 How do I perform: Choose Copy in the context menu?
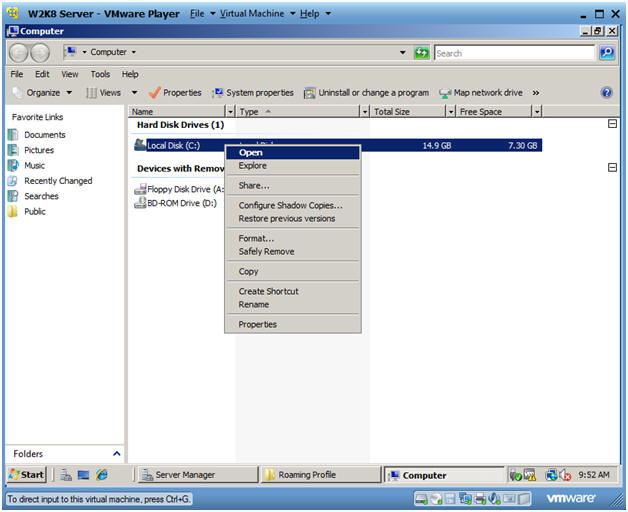click(293, 271)
